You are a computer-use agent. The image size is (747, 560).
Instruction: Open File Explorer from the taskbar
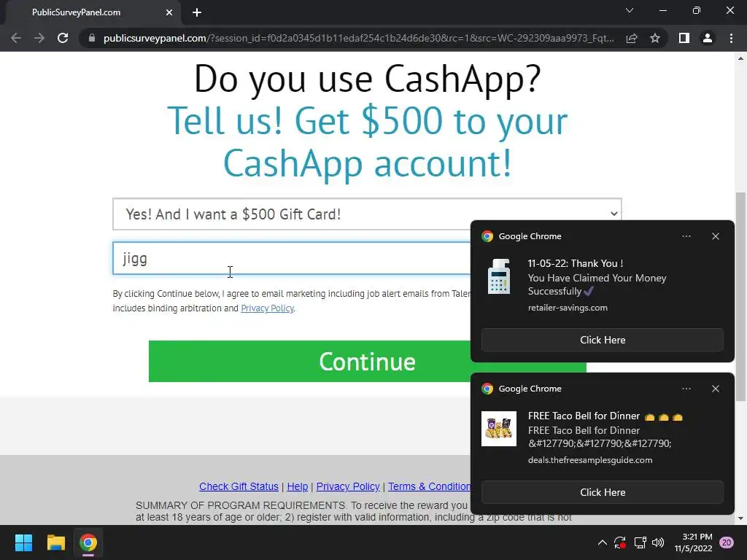pyautogui.click(x=55, y=542)
